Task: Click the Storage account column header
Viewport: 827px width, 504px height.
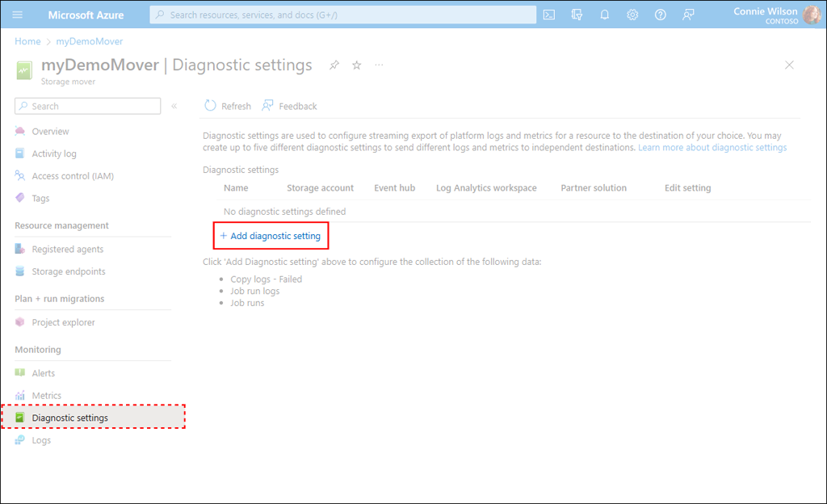Action: 320,187
